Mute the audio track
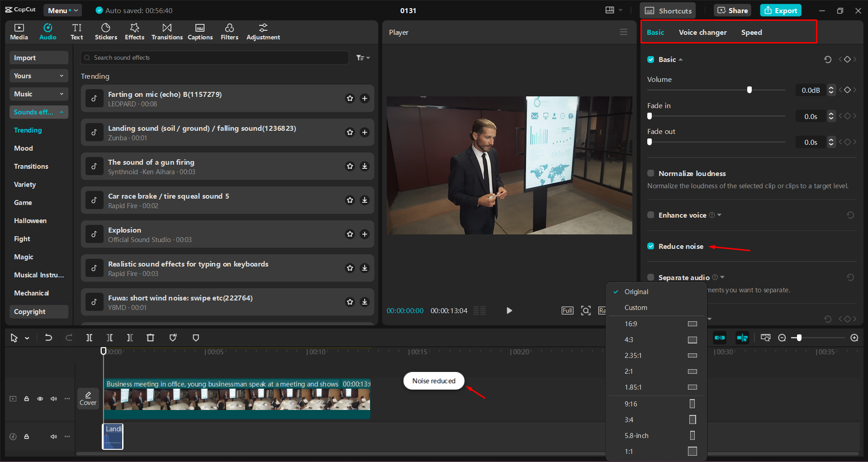 pyautogui.click(x=54, y=437)
